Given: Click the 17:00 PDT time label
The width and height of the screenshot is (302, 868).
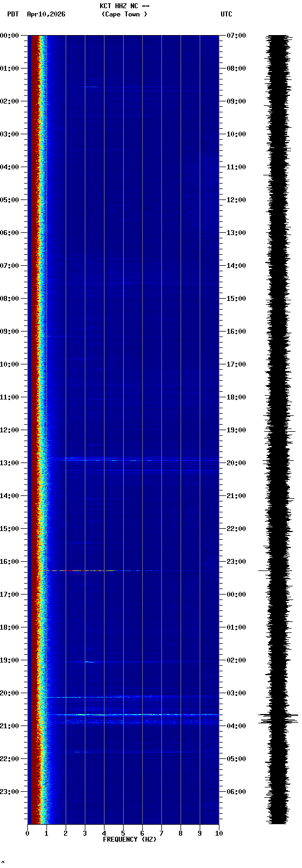Looking at the screenshot, I should click(x=10, y=595).
